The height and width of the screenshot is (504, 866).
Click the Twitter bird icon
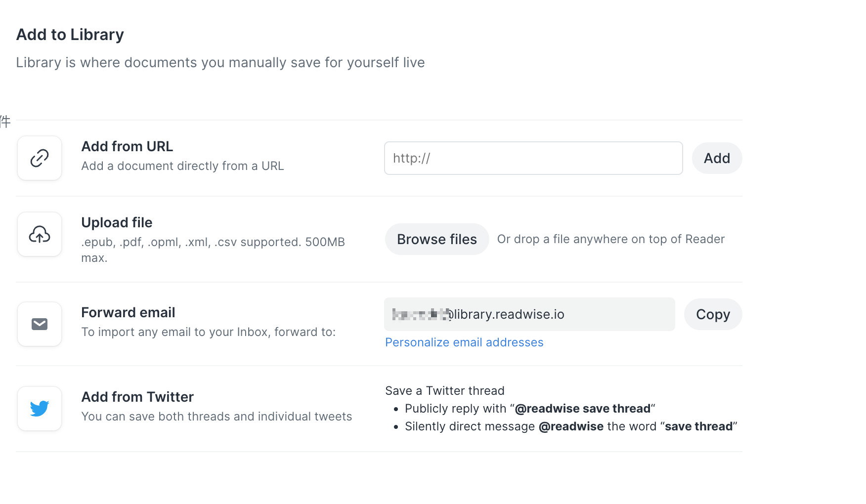click(40, 409)
